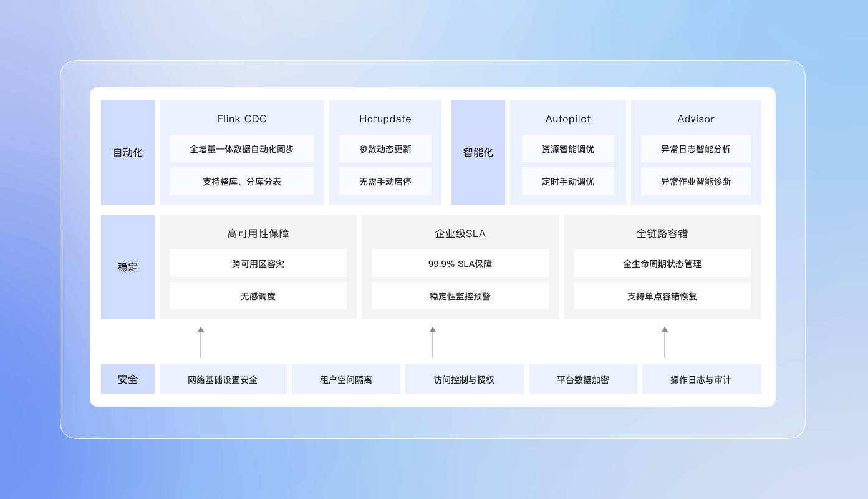
Task: Click the 定时手动调优 box
Action: [x=568, y=182]
